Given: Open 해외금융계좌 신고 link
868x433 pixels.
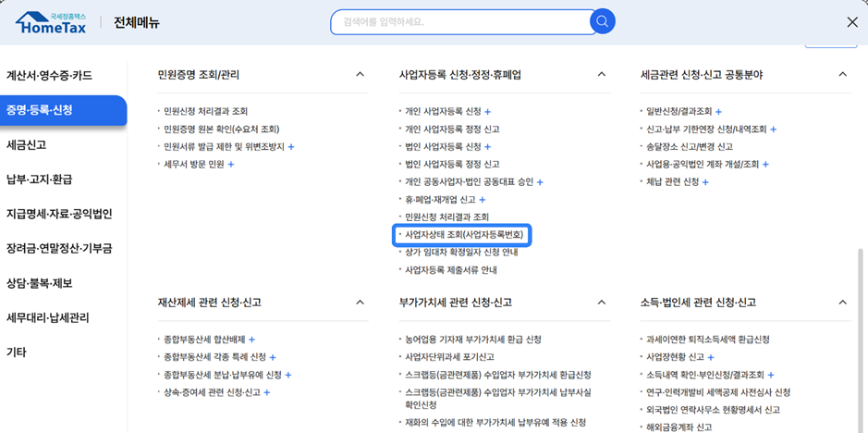Looking at the screenshot, I should click(x=679, y=427).
